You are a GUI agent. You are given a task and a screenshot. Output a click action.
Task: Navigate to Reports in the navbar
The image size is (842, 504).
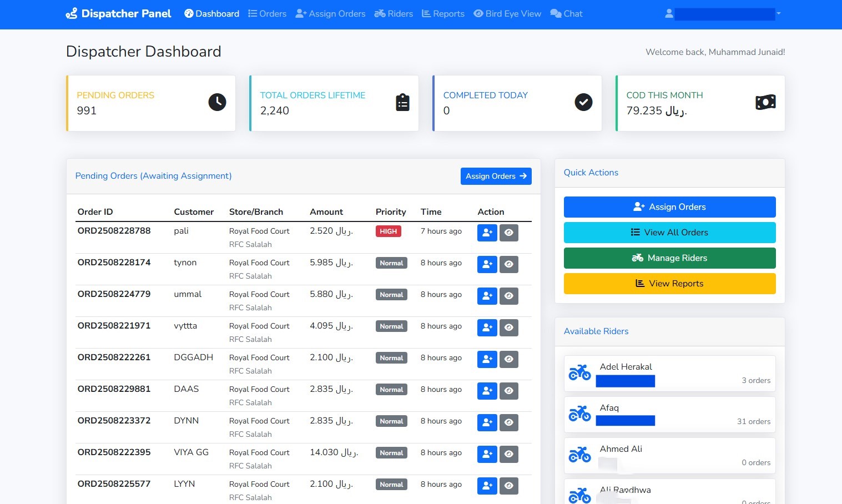point(443,14)
